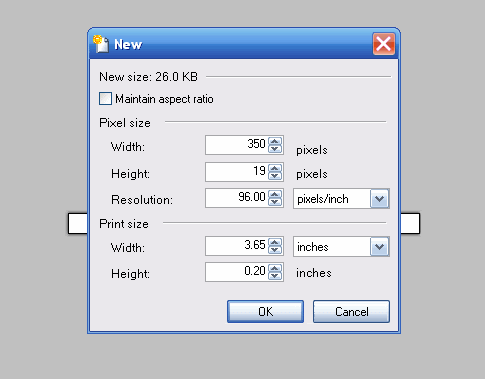Decrease print Width with the down arrow
The image size is (485, 379).
(275, 250)
